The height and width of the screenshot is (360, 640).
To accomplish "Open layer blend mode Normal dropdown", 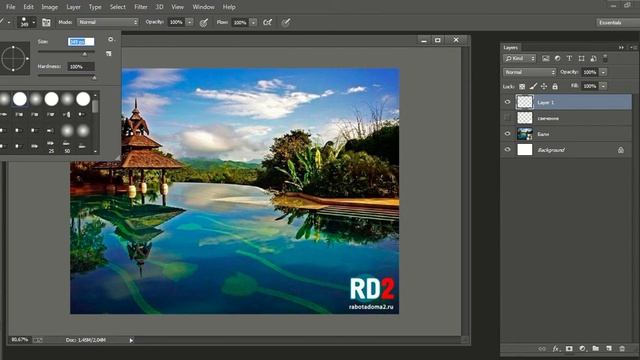I will coord(529,72).
